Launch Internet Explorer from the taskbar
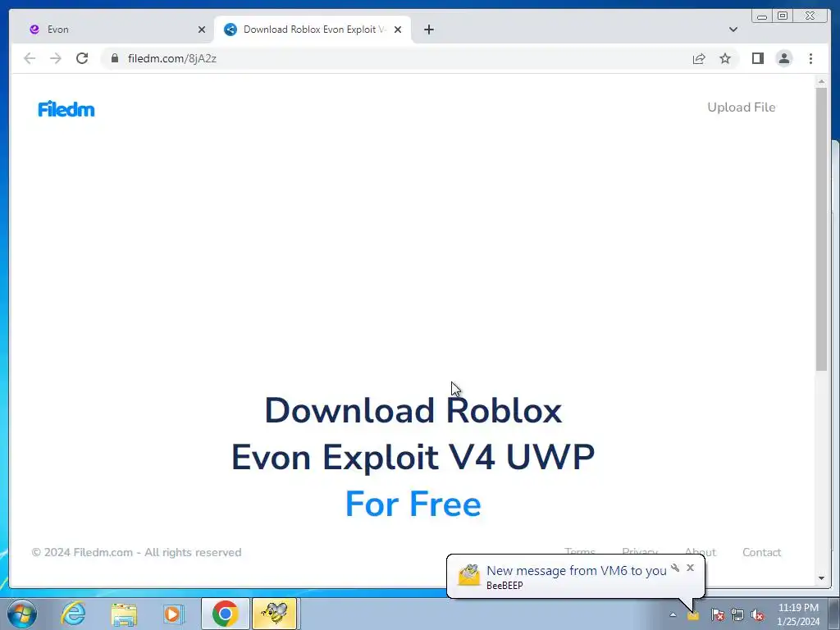Screen dimensions: 840x630 coord(73,614)
